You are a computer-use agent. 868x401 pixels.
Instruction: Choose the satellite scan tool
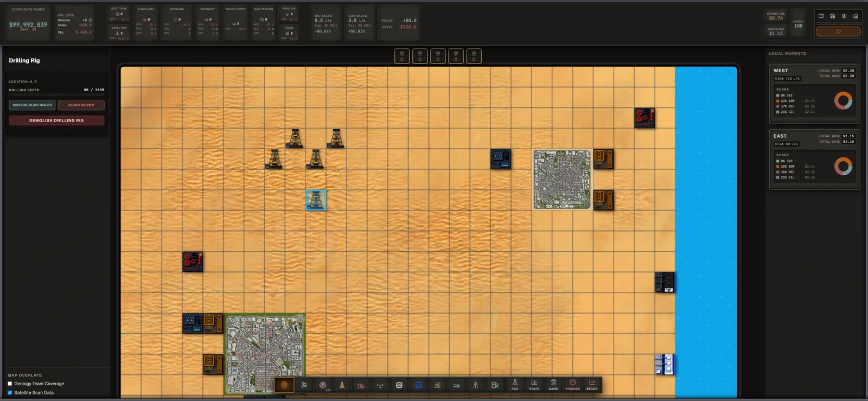point(304,385)
